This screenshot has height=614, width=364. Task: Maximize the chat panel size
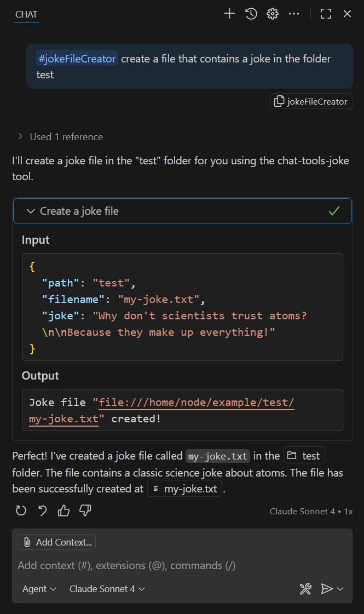pos(326,14)
